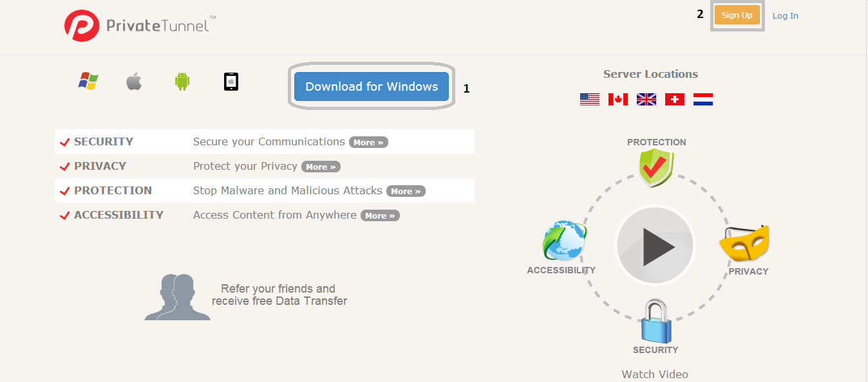Click the PRIVACY heading in feature list

click(100, 166)
